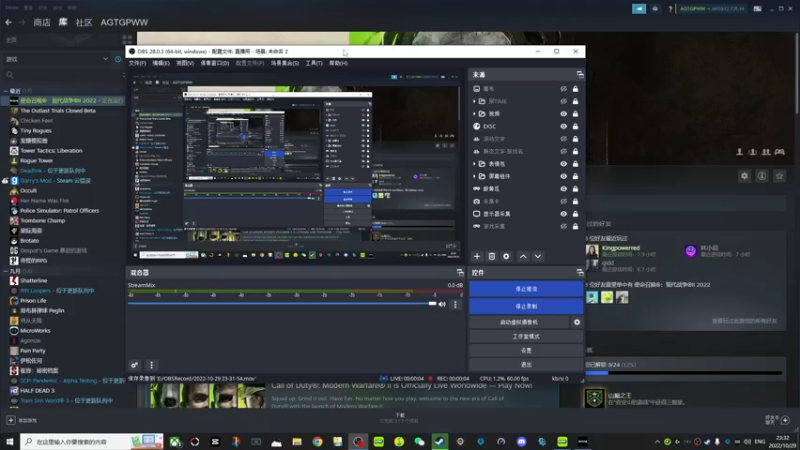The width and height of the screenshot is (800, 450).
Task: Pop out the Audio Mixer dock panel
Action: [460, 272]
